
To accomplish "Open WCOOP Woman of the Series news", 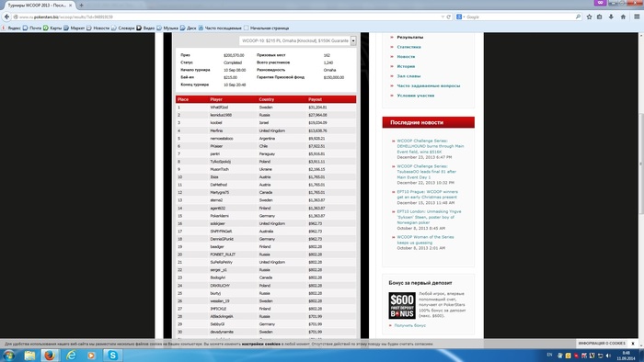I will 425,240.
